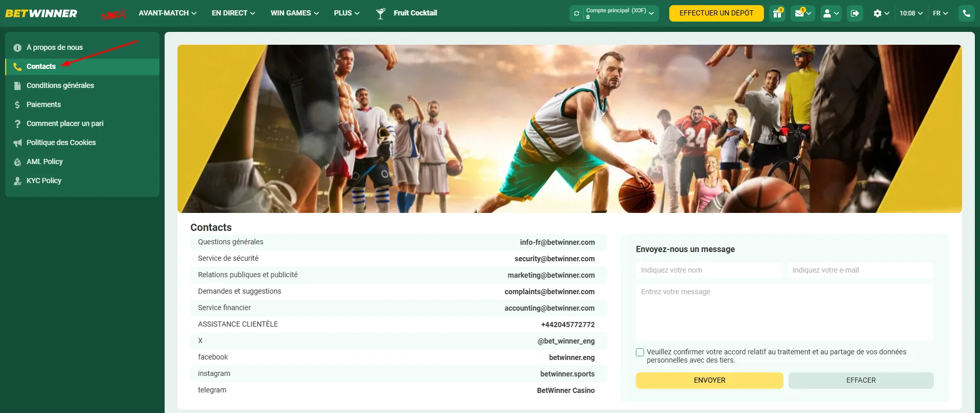Click the Indiquez votre e-mail field

[860, 271]
